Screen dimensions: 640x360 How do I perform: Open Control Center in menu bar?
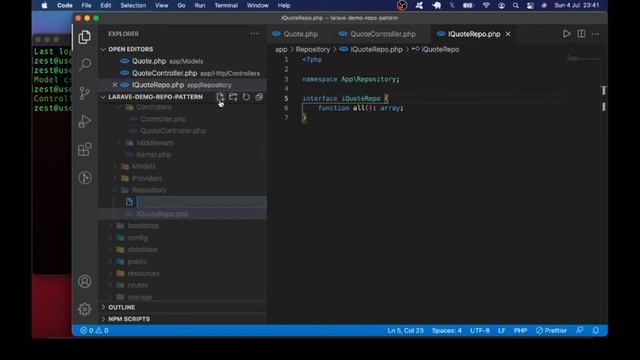click(530, 5)
